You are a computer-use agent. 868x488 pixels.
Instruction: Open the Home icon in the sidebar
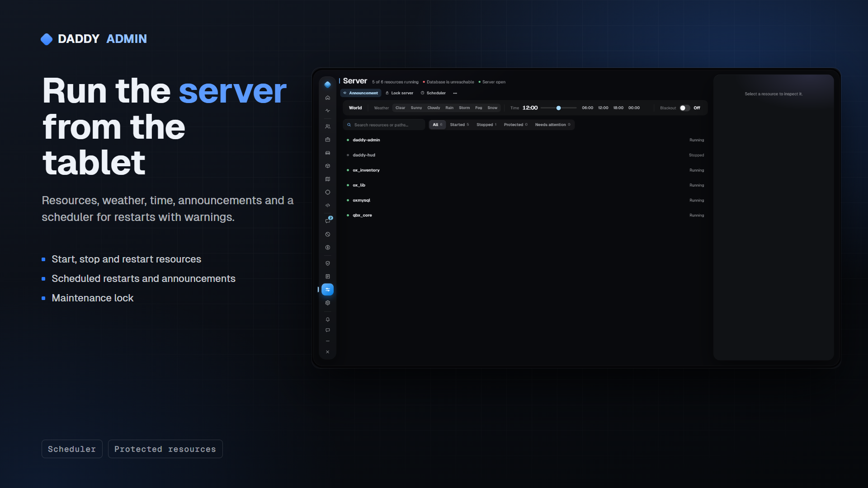coord(328,98)
